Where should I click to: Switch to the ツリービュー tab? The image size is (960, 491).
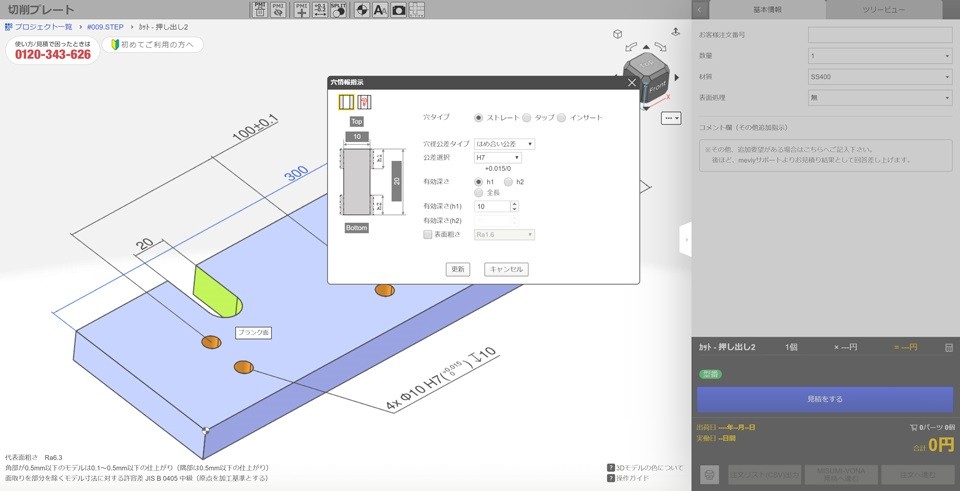tap(884, 10)
